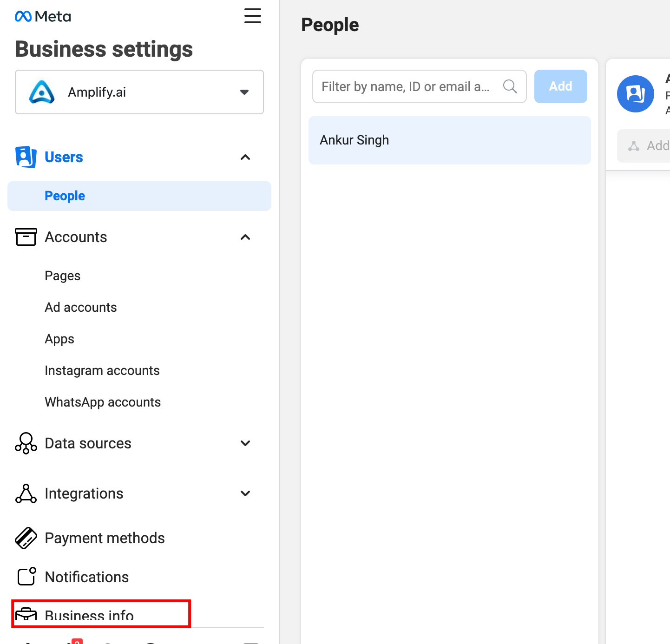Click the Users section icon
Screen dimensions: 670x644
point(26,157)
